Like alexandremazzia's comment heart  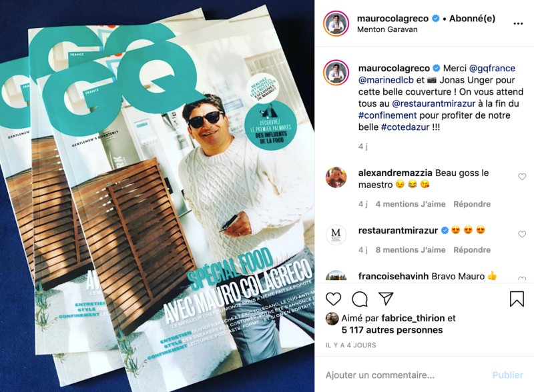point(522,177)
